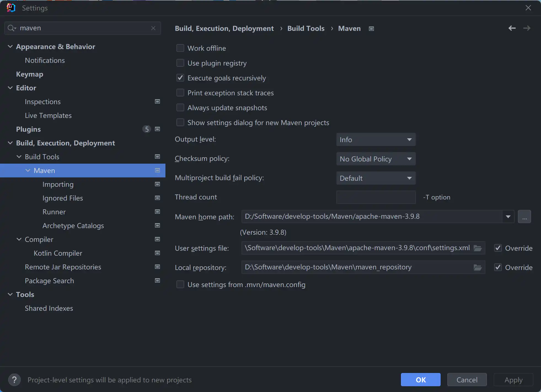The image size is (541, 392).
Task: Click OK to confirm settings
Action: click(421, 380)
